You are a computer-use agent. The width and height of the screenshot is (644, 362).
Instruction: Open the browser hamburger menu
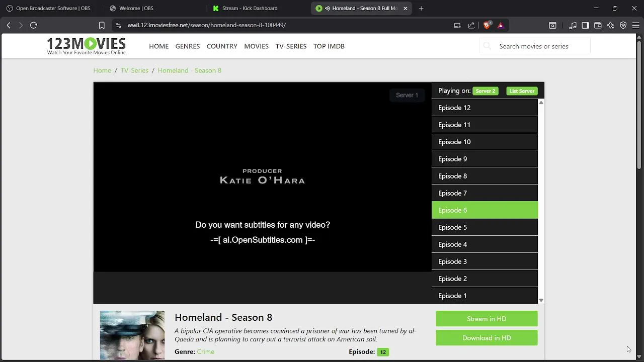point(635,25)
